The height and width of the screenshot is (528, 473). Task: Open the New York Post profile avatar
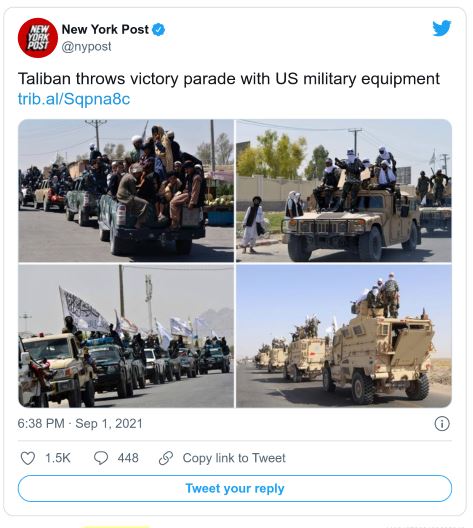(38, 38)
